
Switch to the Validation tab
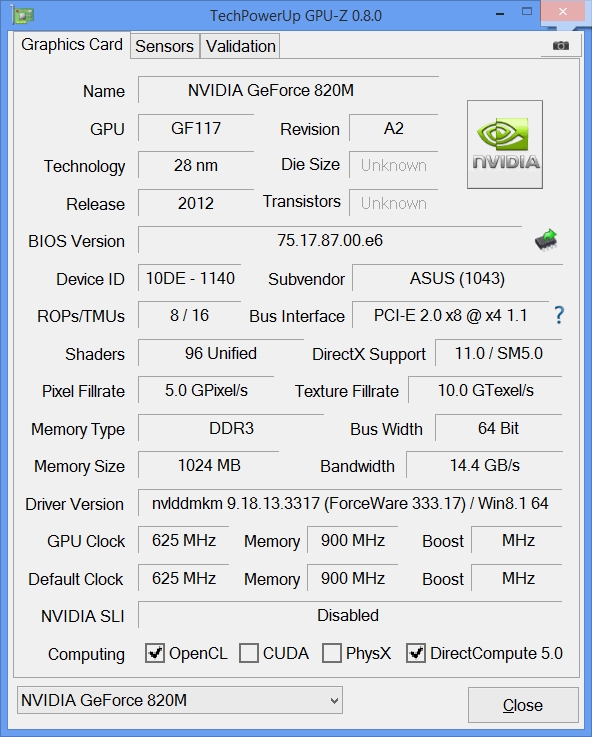(x=241, y=46)
